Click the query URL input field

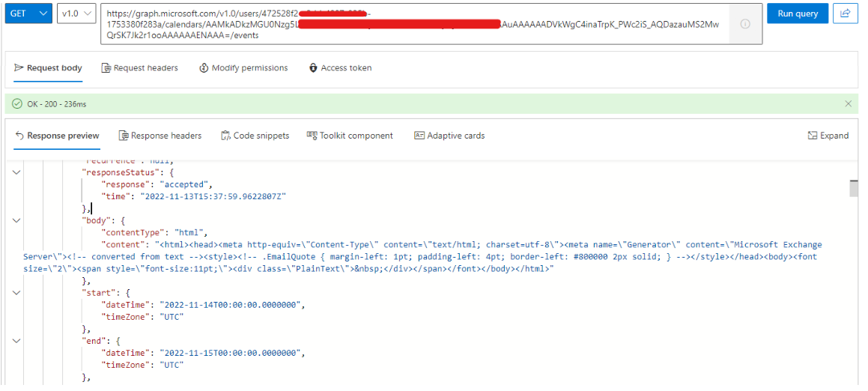(414, 24)
